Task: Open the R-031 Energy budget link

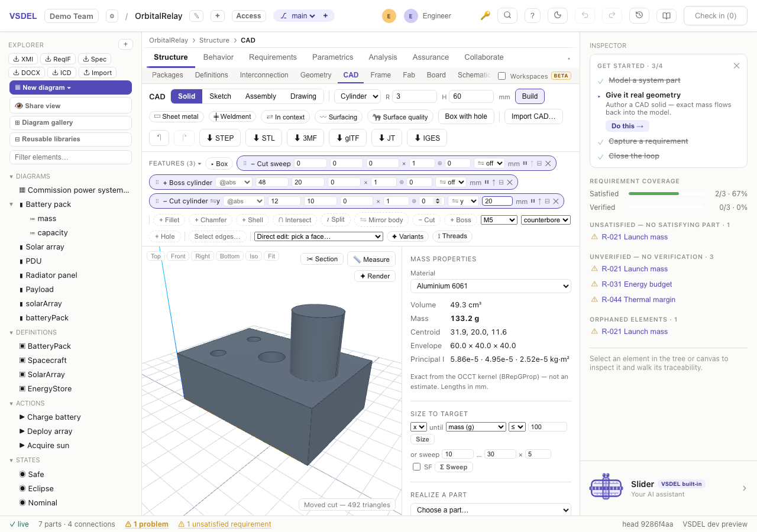Action: point(637,284)
